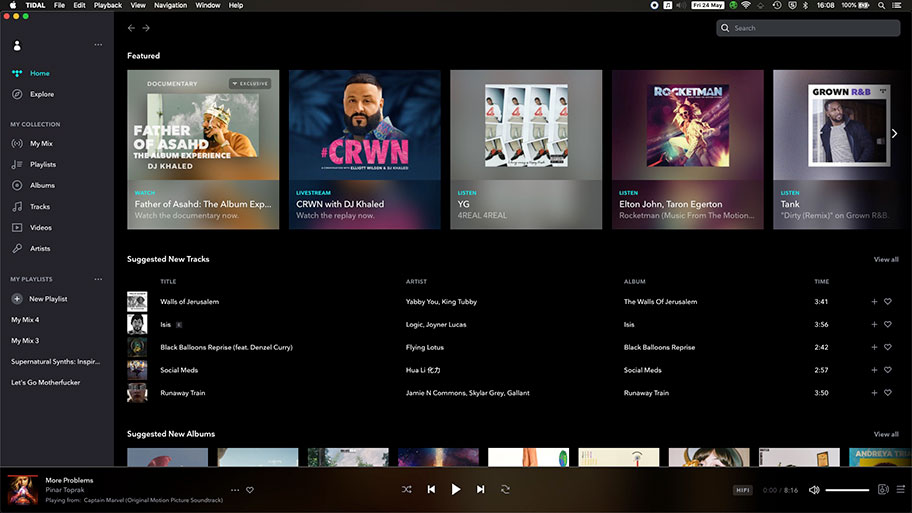Show the play queue icon
The height and width of the screenshot is (513, 912).
[900, 490]
